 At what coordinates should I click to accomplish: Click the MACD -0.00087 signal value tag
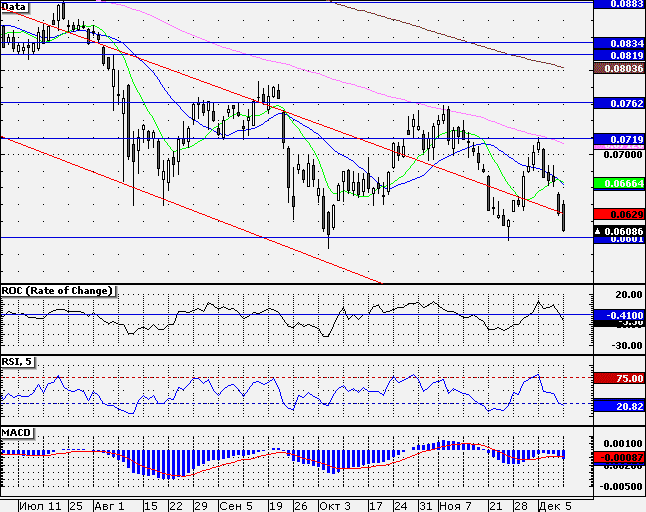pos(620,457)
